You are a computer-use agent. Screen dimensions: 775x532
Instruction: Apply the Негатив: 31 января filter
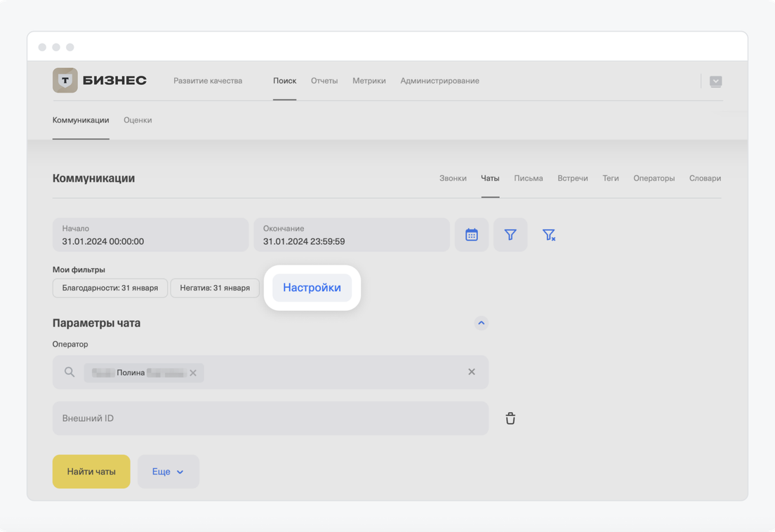point(215,288)
